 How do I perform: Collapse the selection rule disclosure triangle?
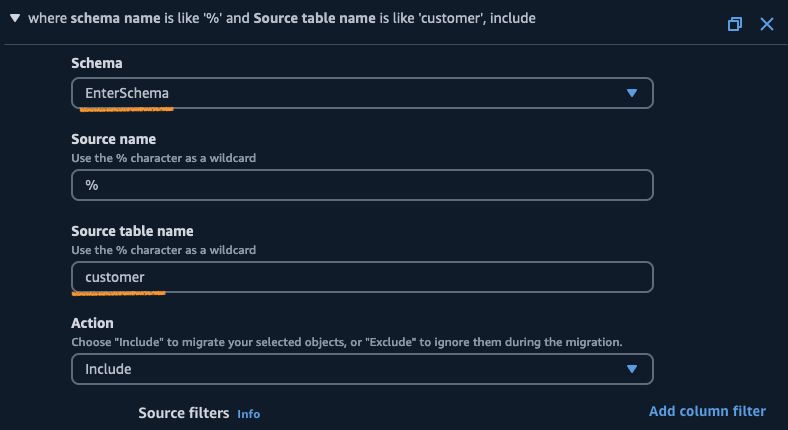click(15, 19)
